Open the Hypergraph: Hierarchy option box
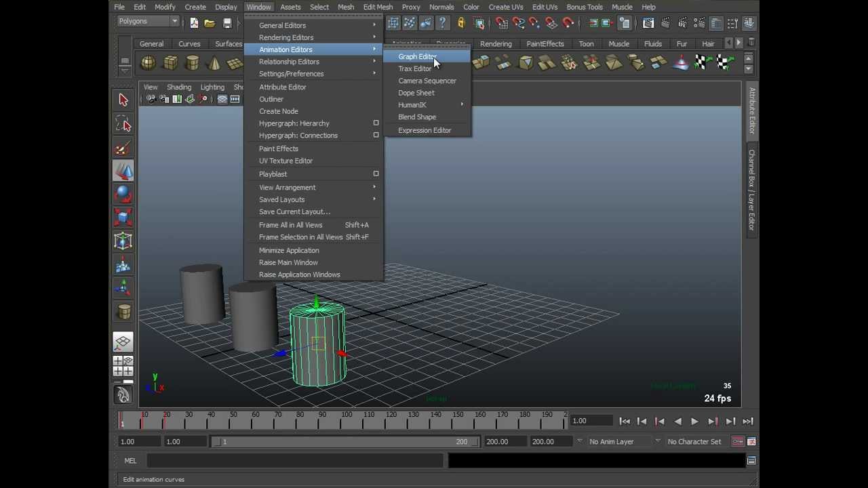Screen dimensions: 868x488 [x=376, y=123]
